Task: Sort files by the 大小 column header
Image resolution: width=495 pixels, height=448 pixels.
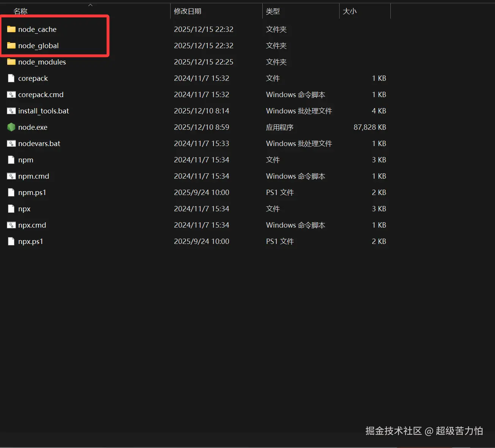Action: [349, 11]
